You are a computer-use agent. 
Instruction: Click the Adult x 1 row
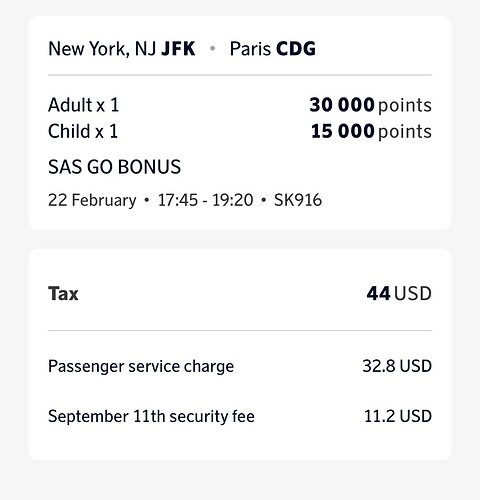(240, 105)
